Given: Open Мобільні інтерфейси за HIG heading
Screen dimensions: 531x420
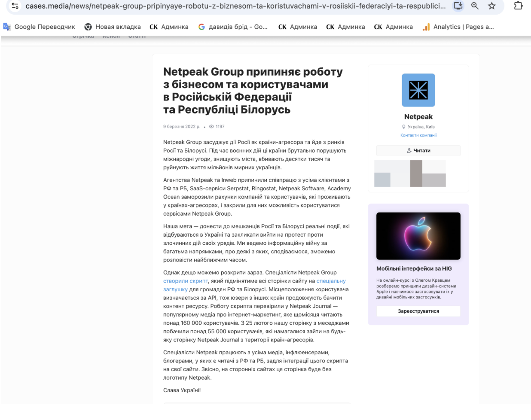Looking at the screenshot, I should [x=414, y=268].
